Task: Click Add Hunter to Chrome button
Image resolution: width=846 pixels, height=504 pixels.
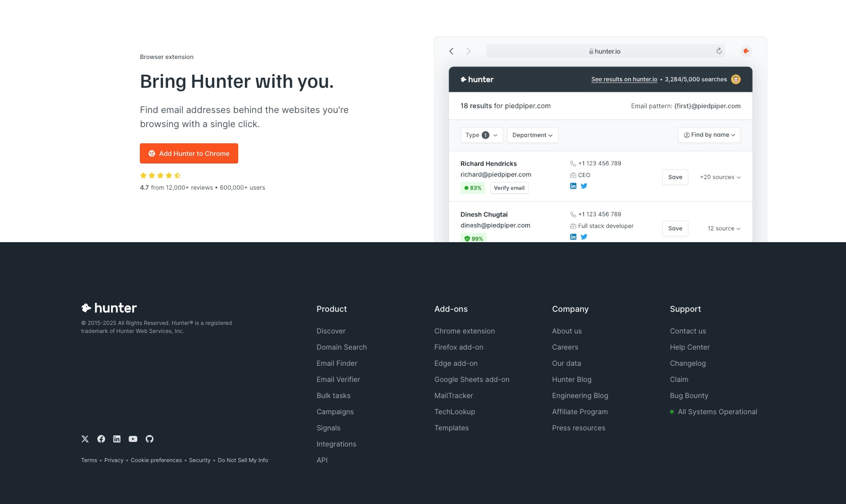Action: click(x=189, y=153)
